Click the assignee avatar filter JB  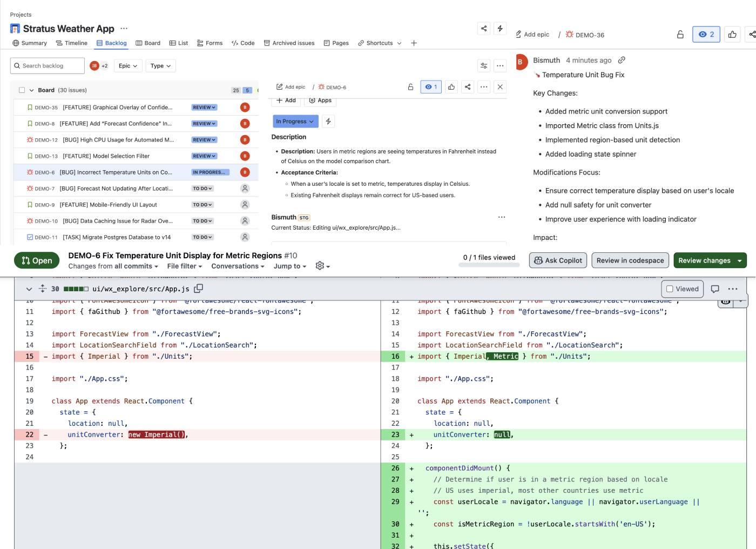pos(94,66)
